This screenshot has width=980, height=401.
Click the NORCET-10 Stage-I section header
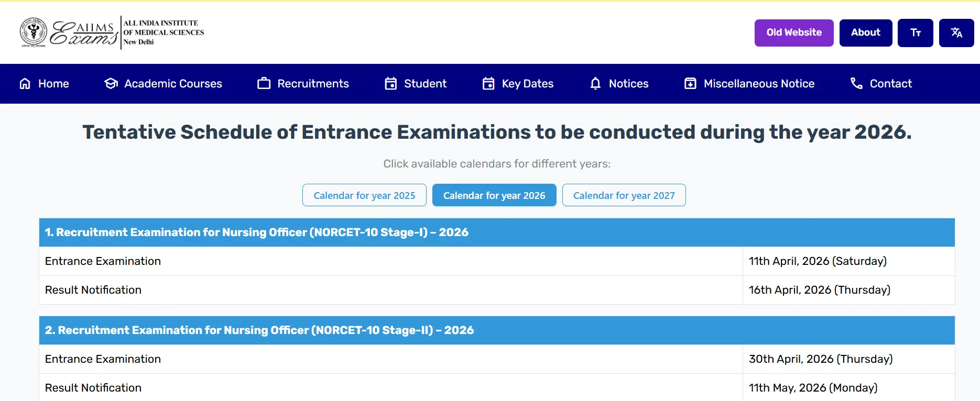(257, 232)
